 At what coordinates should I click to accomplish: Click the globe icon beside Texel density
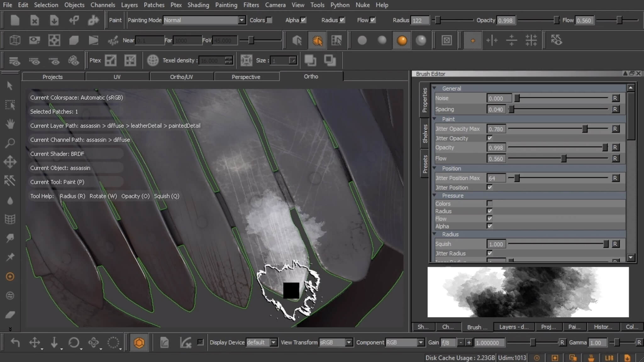pyautogui.click(x=153, y=60)
